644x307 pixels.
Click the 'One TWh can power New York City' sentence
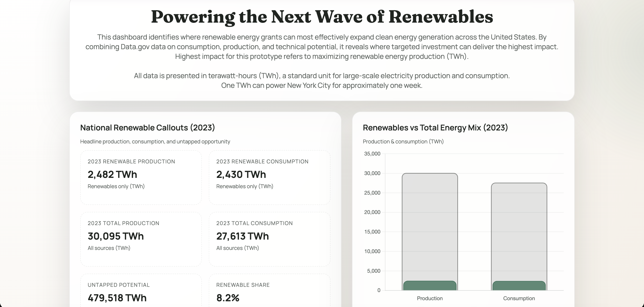pos(322,85)
